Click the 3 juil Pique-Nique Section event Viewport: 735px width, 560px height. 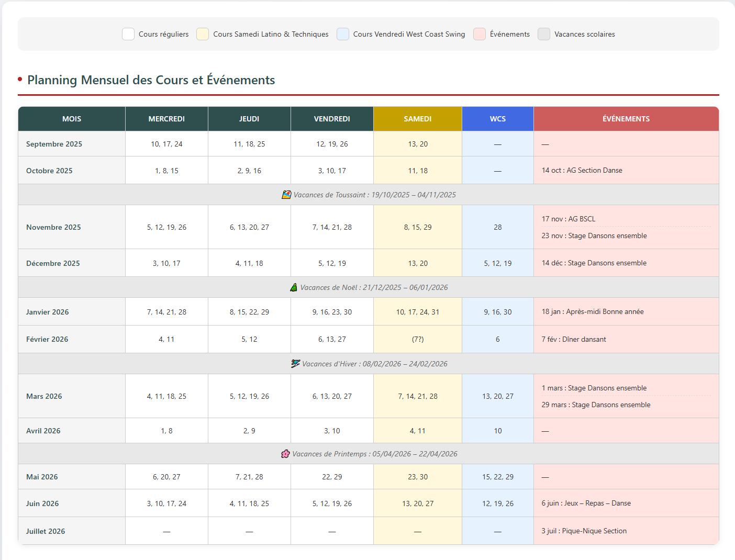(x=584, y=531)
